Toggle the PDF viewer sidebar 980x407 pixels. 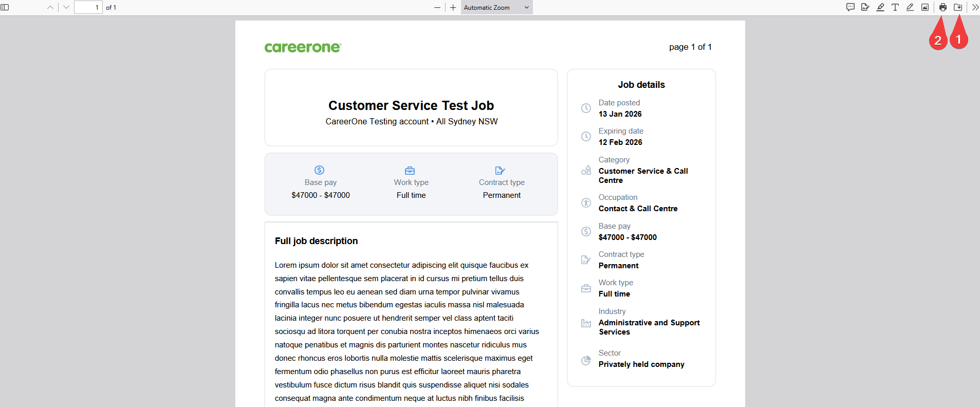(x=5, y=7)
